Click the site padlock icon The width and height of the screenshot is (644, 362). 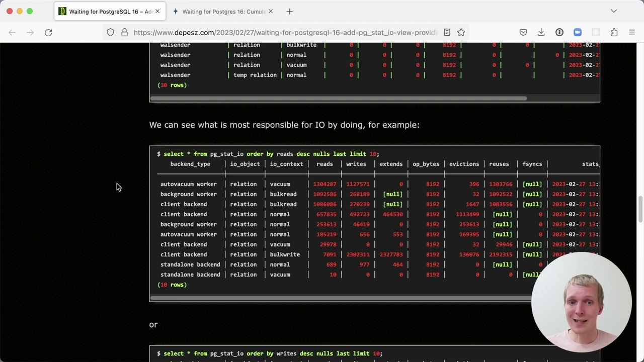click(x=124, y=32)
